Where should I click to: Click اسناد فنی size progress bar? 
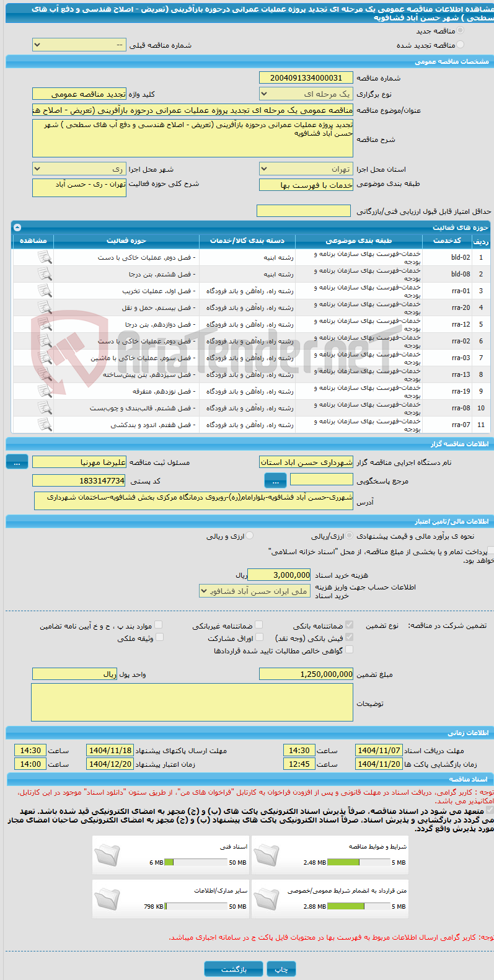(x=196, y=862)
